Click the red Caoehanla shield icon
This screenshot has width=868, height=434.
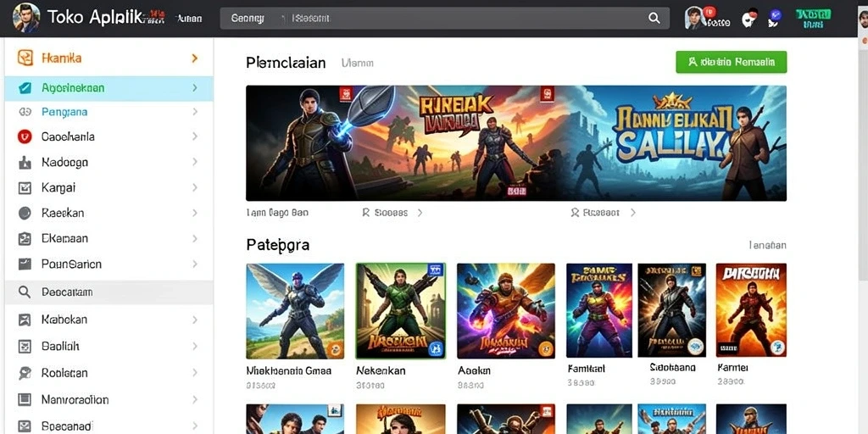click(x=25, y=136)
